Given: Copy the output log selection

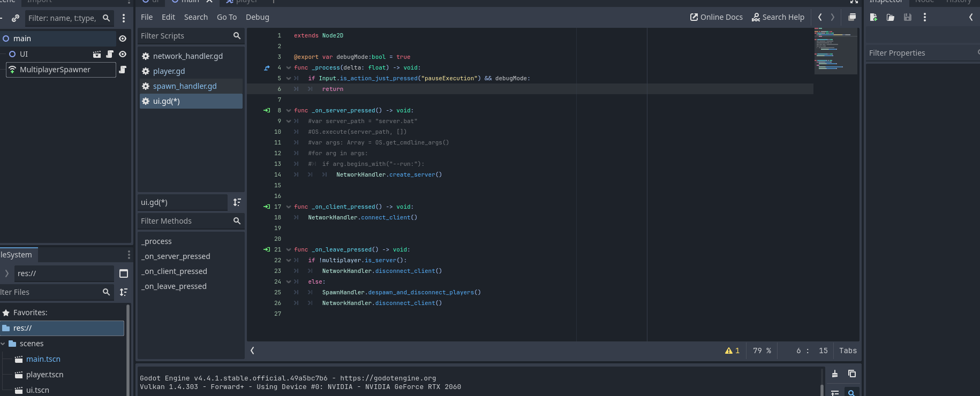Looking at the screenshot, I should click(x=852, y=374).
